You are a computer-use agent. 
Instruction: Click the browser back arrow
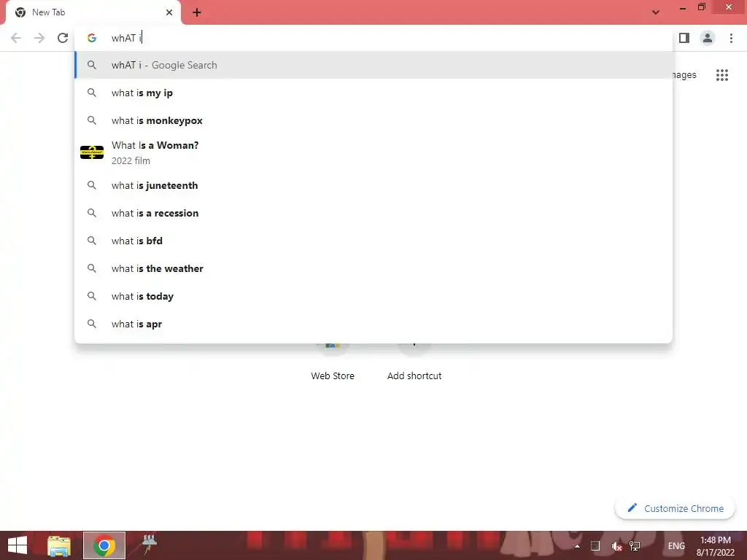tap(16, 38)
